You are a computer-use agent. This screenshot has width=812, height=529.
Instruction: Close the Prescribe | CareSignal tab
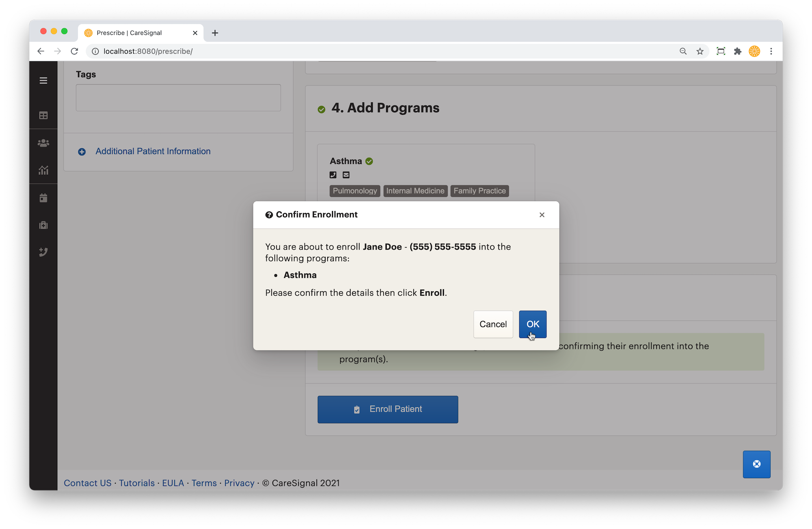[x=195, y=33]
